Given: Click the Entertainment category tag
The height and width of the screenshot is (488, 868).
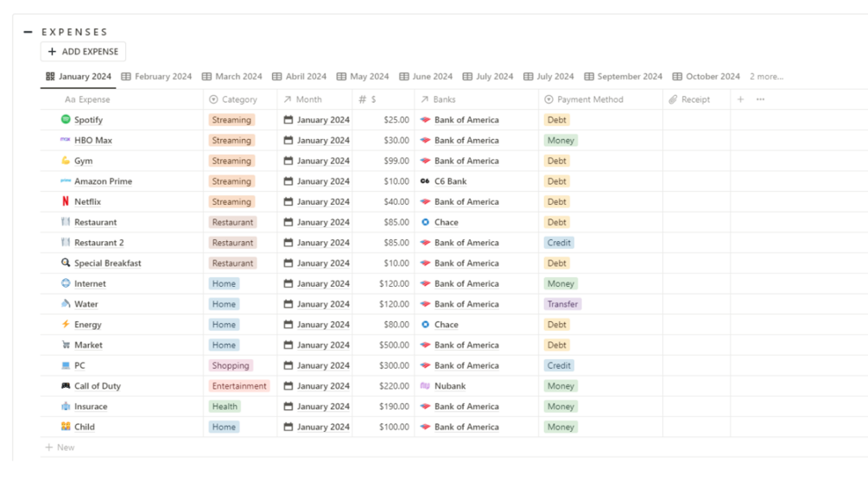Looking at the screenshot, I should coord(239,386).
